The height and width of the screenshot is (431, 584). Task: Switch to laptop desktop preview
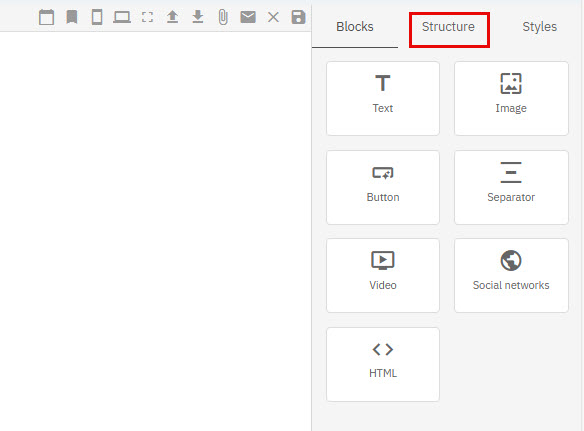click(122, 17)
